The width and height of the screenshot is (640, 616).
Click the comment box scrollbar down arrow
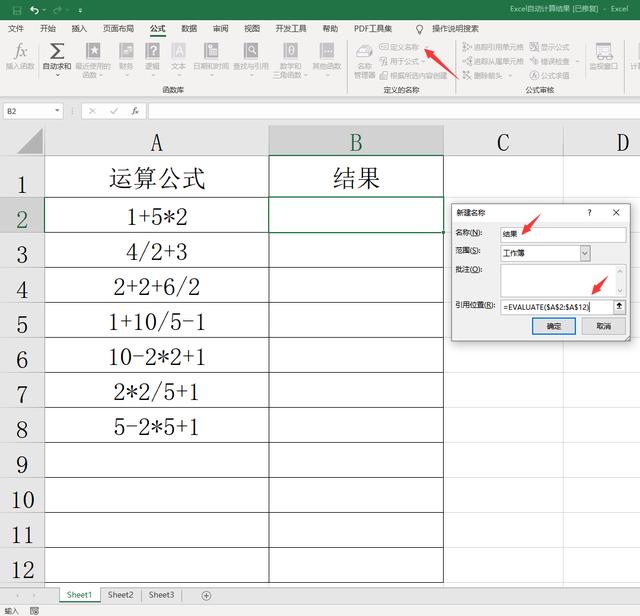pos(620,291)
